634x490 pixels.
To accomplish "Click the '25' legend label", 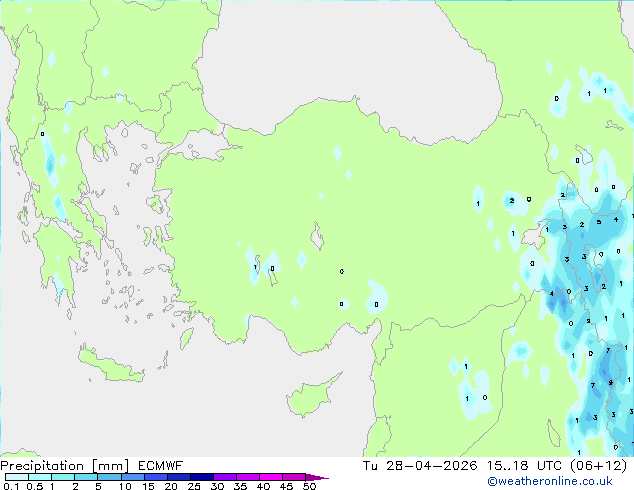I will coord(194,486).
